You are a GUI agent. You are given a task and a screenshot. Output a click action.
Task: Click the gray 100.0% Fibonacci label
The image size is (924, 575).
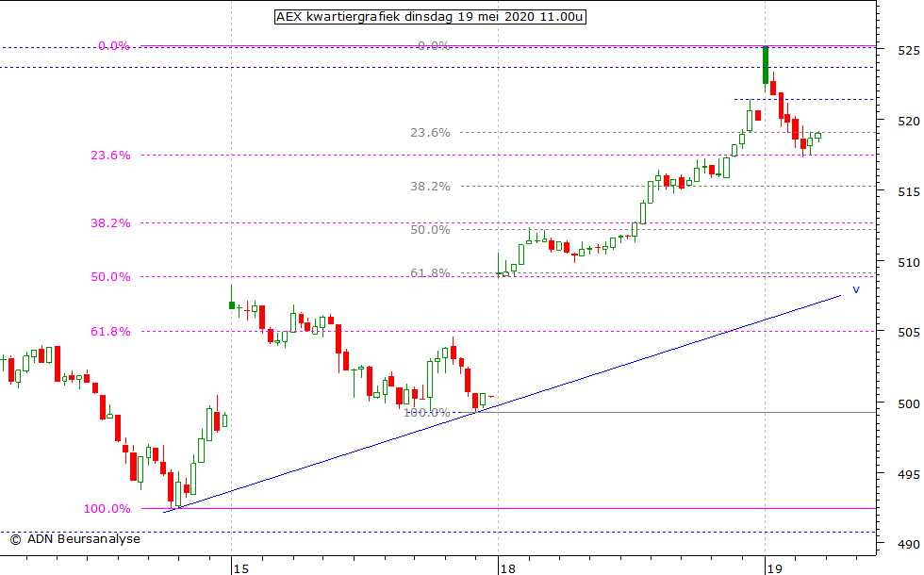click(426, 413)
